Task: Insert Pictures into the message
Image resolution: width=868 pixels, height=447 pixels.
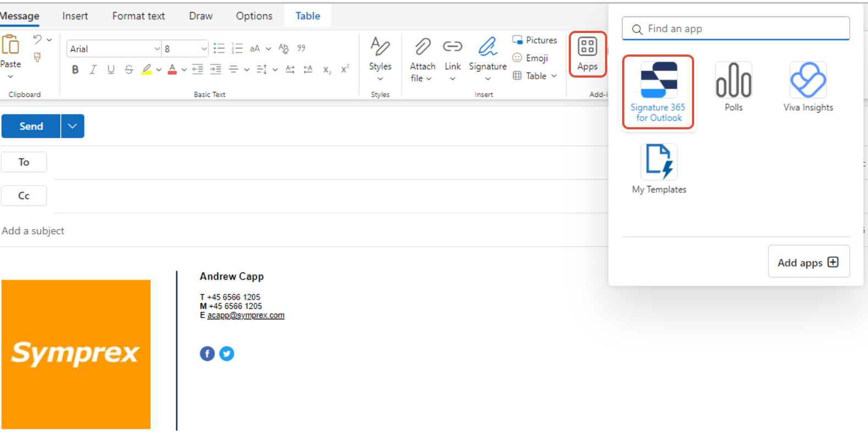Action: [x=535, y=40]
